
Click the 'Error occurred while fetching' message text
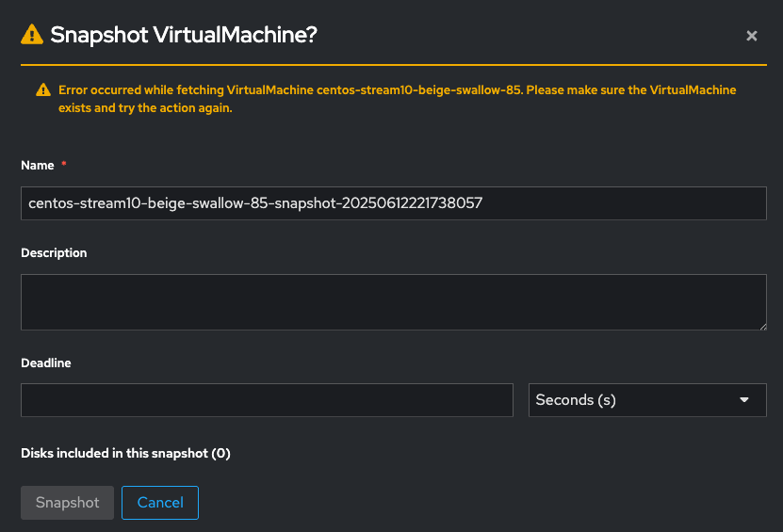coord(141,90)
